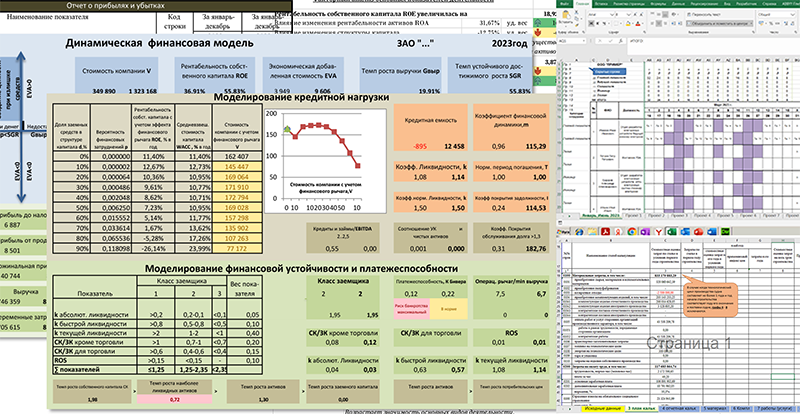Image resolution: width=800 pixels, height=414 pixels.
Task: Select the Проект 3 sheet tab
Action: click(679, 215)
